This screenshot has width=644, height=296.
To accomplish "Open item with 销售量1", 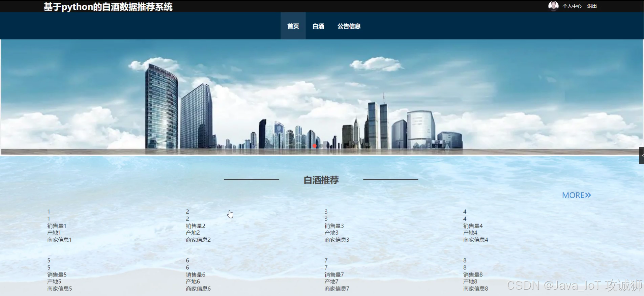I will 57,226.
